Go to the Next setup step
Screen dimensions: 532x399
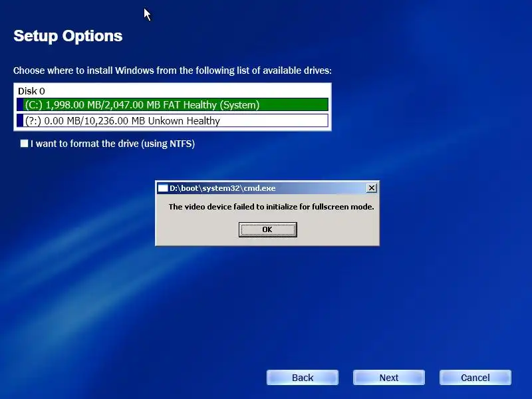click(389, 378)
